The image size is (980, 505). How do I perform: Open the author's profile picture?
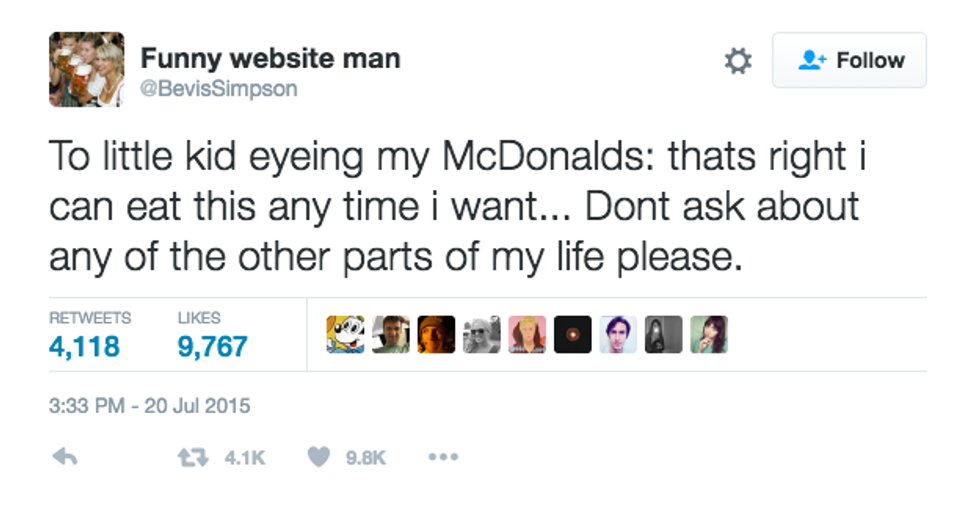tap(86, 69)
